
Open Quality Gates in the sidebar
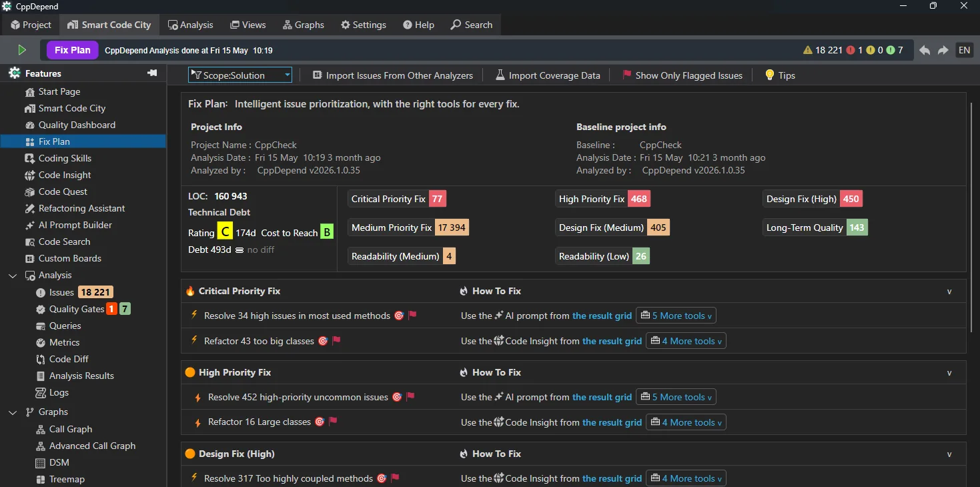coord(83,309)
